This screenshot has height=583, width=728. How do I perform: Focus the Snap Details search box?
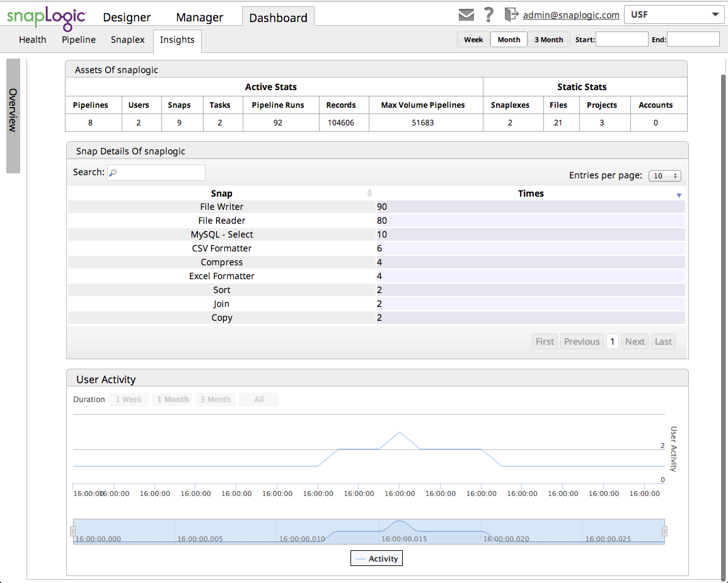[x=156, y=172]
